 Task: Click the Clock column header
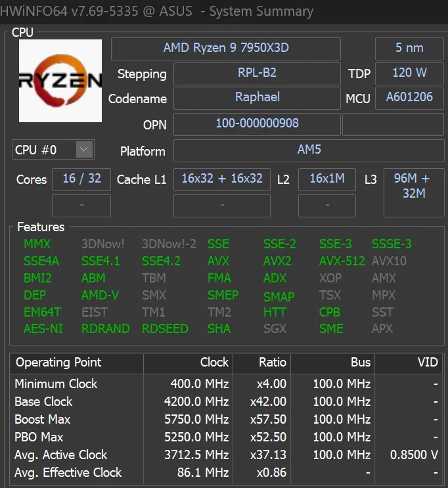188,363
